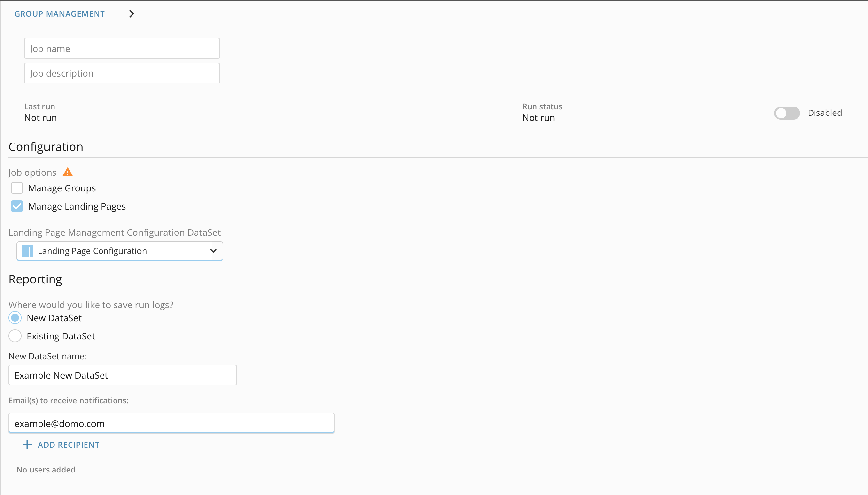
Task: Click the dataset table icon in dropdown
Action: [27, 251]
